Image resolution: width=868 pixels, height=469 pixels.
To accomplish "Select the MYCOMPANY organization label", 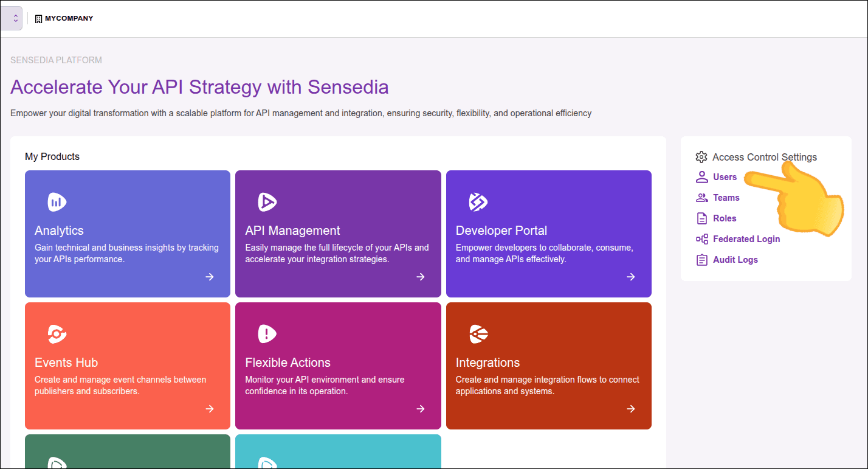I will coord(69,18).
